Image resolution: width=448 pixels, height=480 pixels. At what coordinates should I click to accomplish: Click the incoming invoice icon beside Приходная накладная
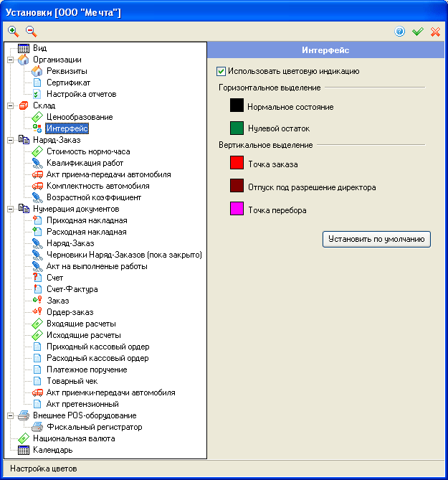(x=37, y=220)
